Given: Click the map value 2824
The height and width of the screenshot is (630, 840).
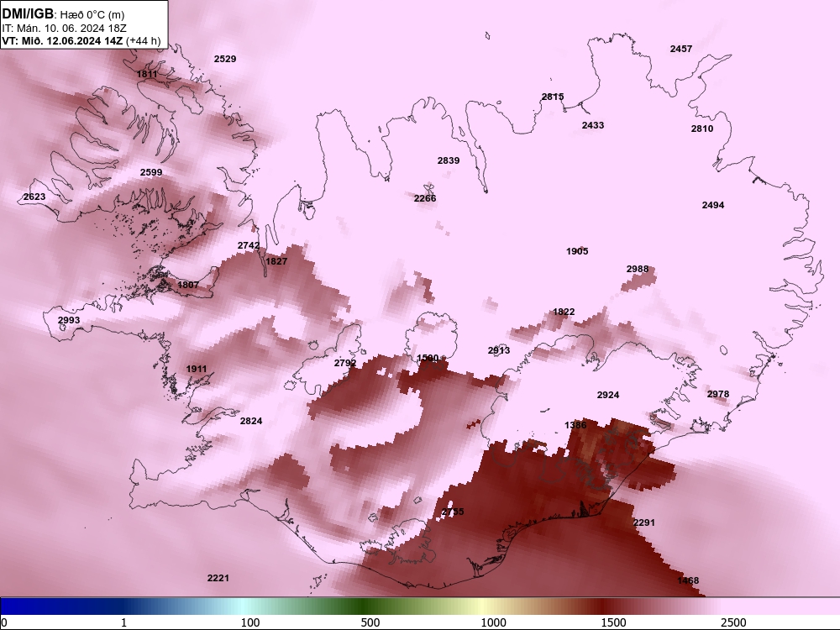Looking at the screenshot, I should click(x=250, y=421).
